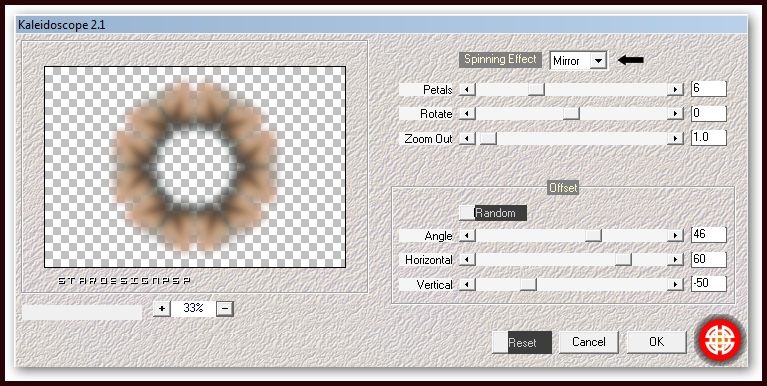Confirm with the OK button
Screen dimensions: 767x386
coord(656,342)
